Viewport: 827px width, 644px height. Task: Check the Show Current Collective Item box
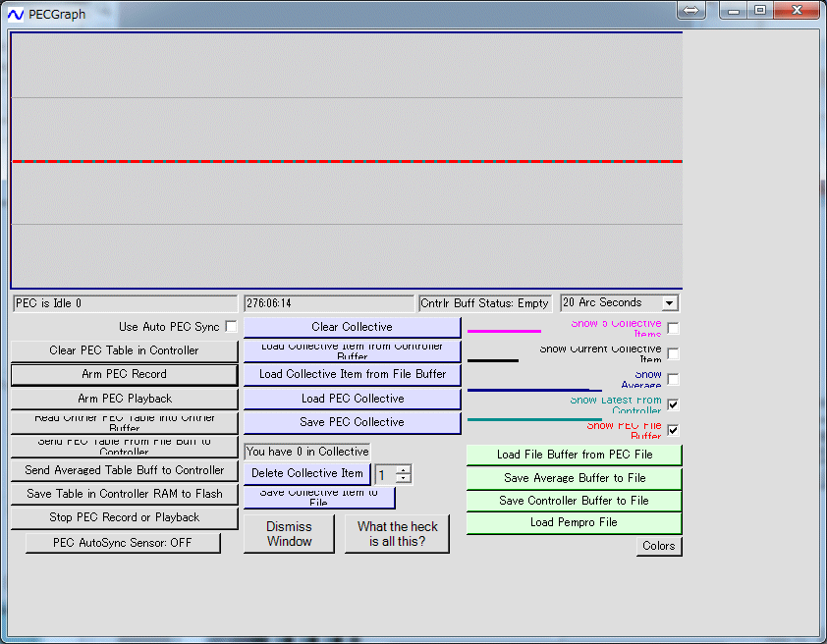pos(673,353)
